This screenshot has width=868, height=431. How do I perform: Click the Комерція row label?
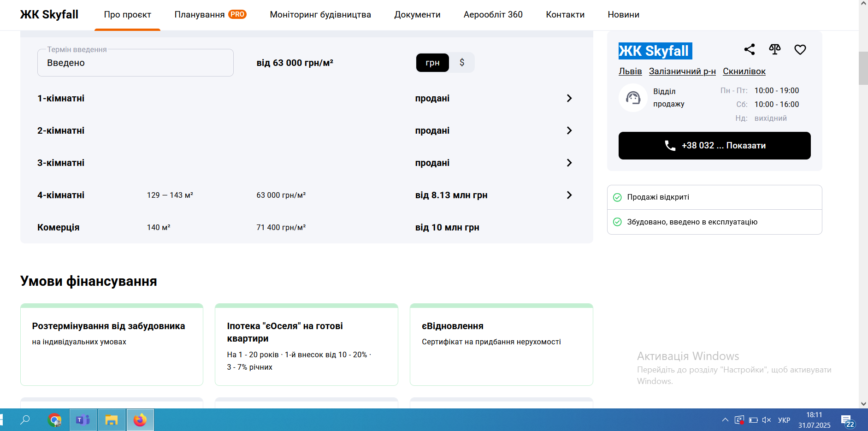pos(59,227)
